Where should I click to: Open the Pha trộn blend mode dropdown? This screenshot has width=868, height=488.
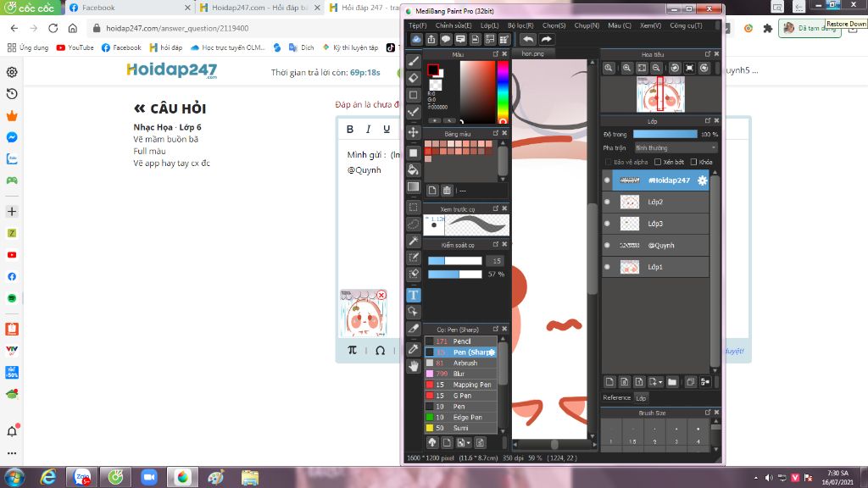[676, 147]
